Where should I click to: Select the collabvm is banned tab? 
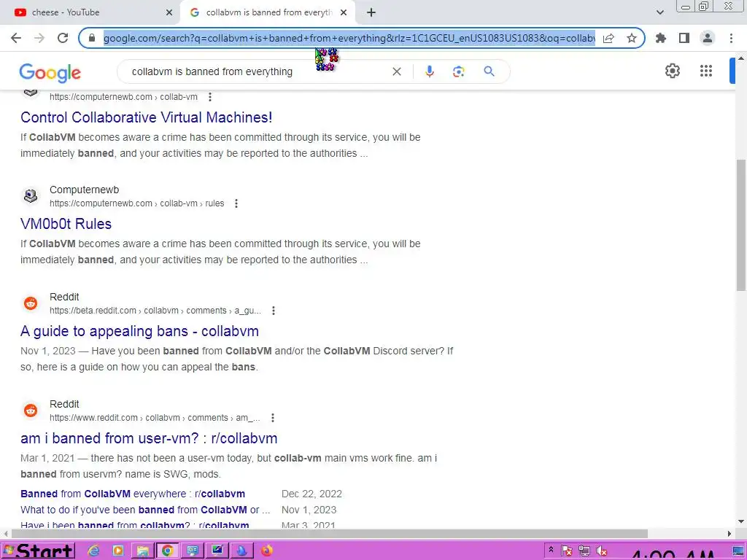tap(268, 12)
